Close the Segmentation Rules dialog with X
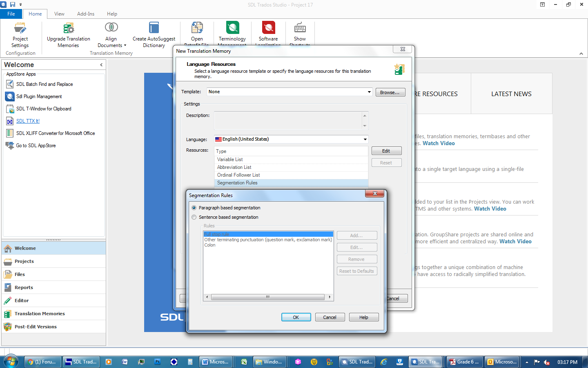Image resolution: width=588 pixels, height=368 pixels. click(x=375, y=193)
